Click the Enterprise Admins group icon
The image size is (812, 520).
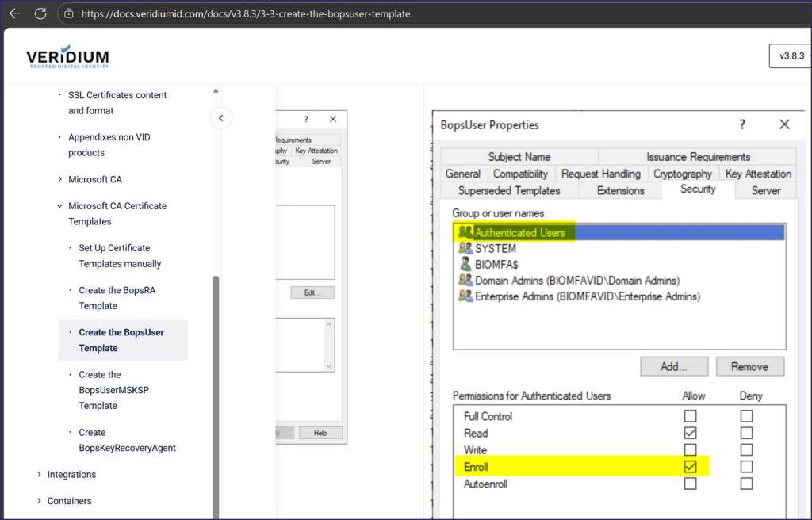pyautogui.click(x=465, y=296)
